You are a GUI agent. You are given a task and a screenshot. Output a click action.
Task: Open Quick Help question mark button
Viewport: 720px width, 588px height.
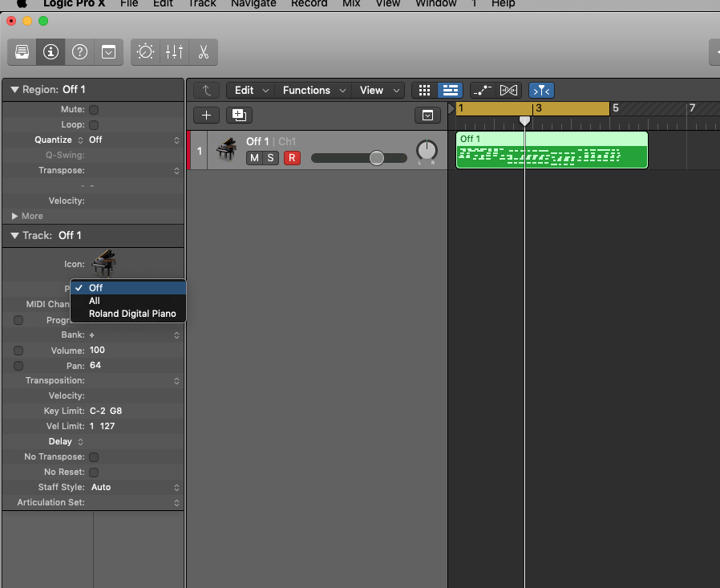tap(79, 52)
